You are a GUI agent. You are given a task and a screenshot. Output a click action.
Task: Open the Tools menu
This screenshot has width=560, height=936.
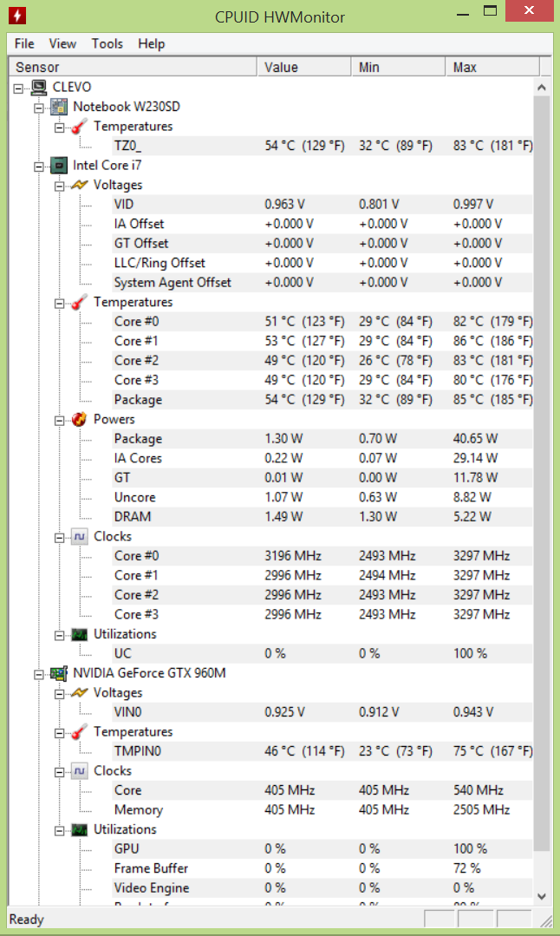[107, 43]
